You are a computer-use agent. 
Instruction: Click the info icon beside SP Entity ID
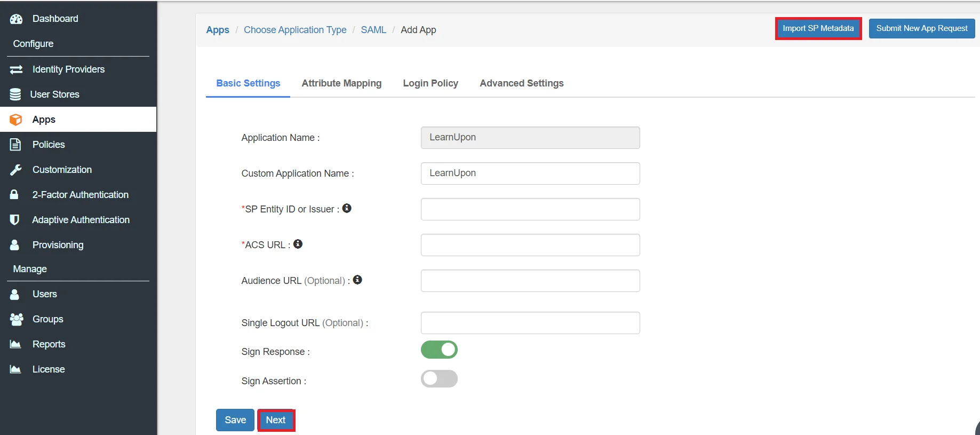tap(347, 208)
